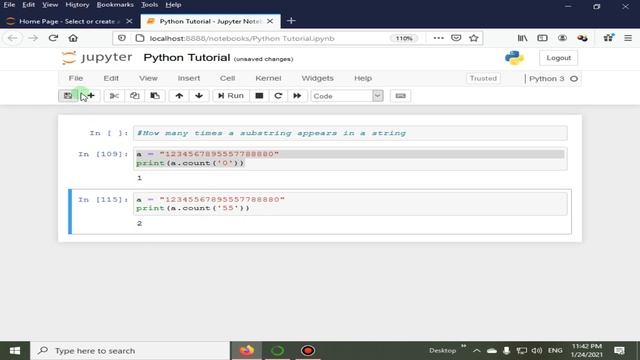Open the Jupyter Edit menu
Viewport: 640px width, 360px height.
[111, 78]
